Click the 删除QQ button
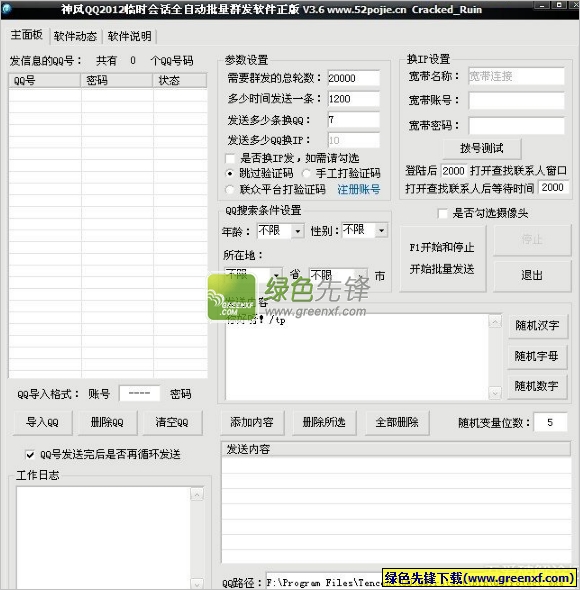This screenshot has width=580, height=590. (107, 423)
